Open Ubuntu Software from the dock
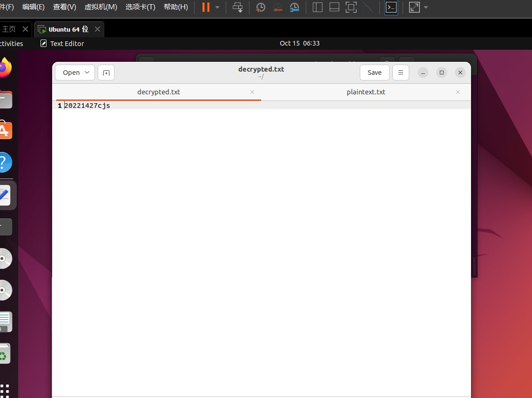 coord(6,130)
